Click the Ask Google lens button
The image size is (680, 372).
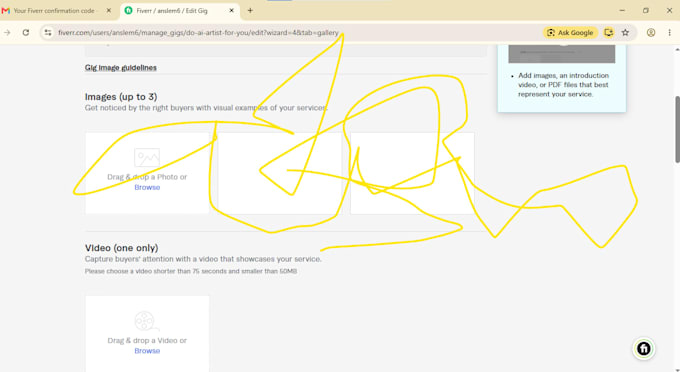tap(570, 33)
